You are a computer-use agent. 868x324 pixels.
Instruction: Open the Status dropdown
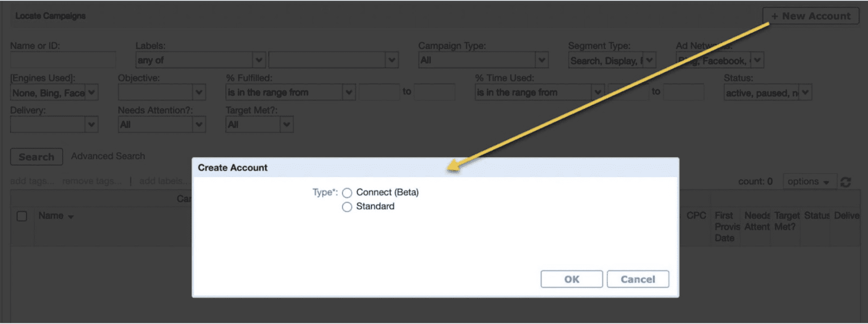pyautogui.click(x=768, y=93)
